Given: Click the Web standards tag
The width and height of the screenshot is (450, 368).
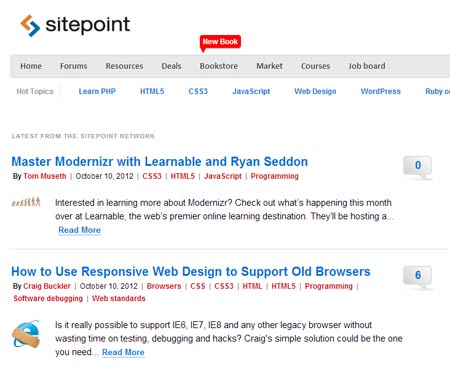Looking at the screenshot, I should 119,299.
